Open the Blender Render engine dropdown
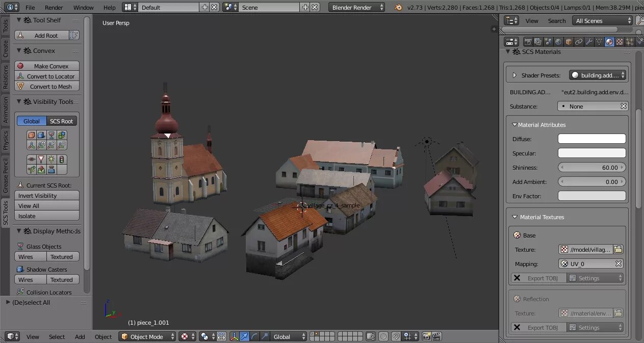Image resolution: width=644 pixels, height=343 pixels. [x=356, y=7]
